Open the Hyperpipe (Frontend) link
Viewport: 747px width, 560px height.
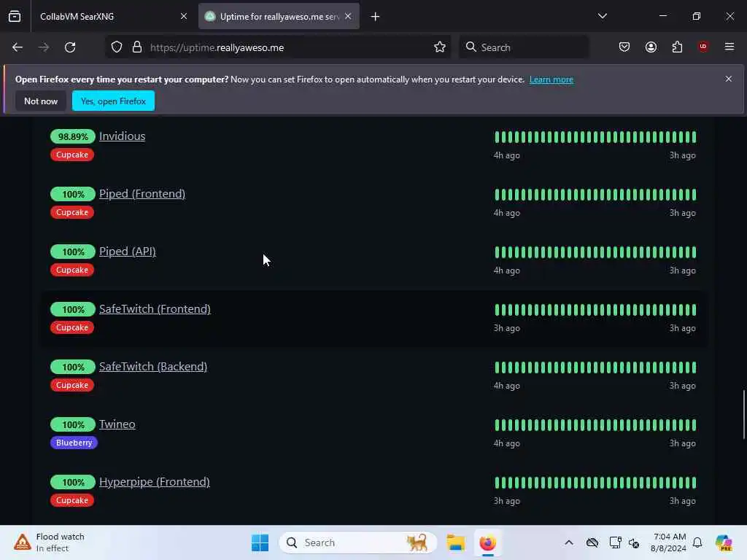tap(155, 482)
